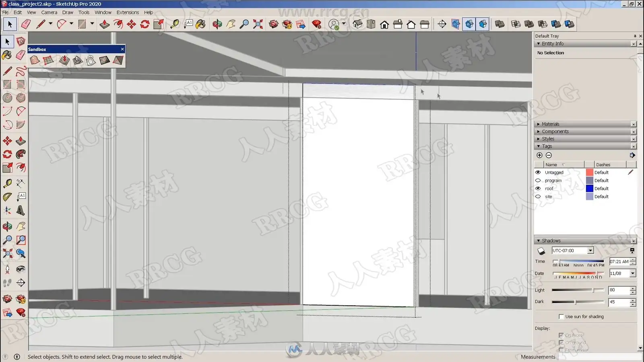Screen dimensions: 644x362
Task: Add a new tag with plus icon
Action: pos(540,155)
